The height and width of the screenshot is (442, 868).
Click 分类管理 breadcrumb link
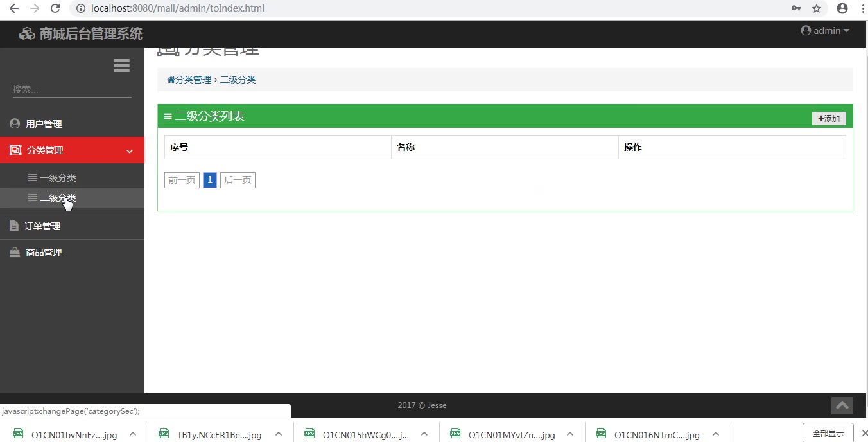pyautogui.click(x=193, y=80)
